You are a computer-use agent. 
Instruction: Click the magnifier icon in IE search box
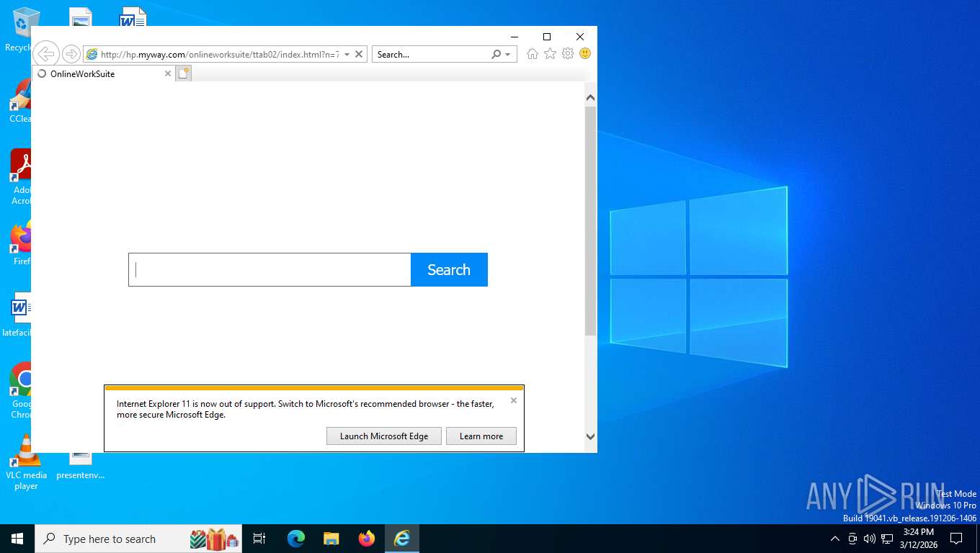point(496,54)
